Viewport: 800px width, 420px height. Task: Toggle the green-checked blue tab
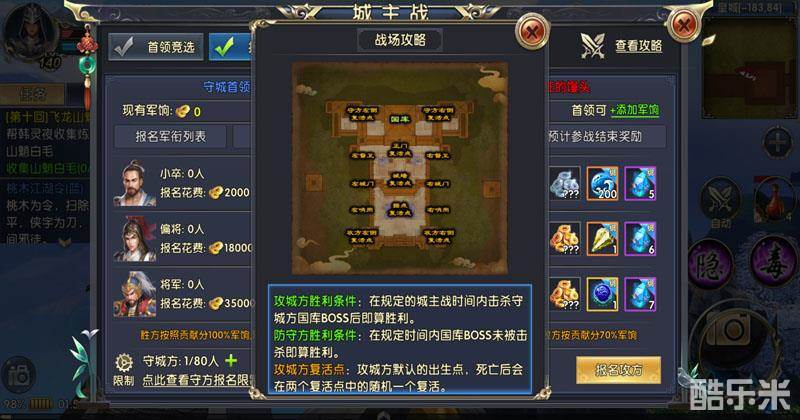click(x=231, y=47)
